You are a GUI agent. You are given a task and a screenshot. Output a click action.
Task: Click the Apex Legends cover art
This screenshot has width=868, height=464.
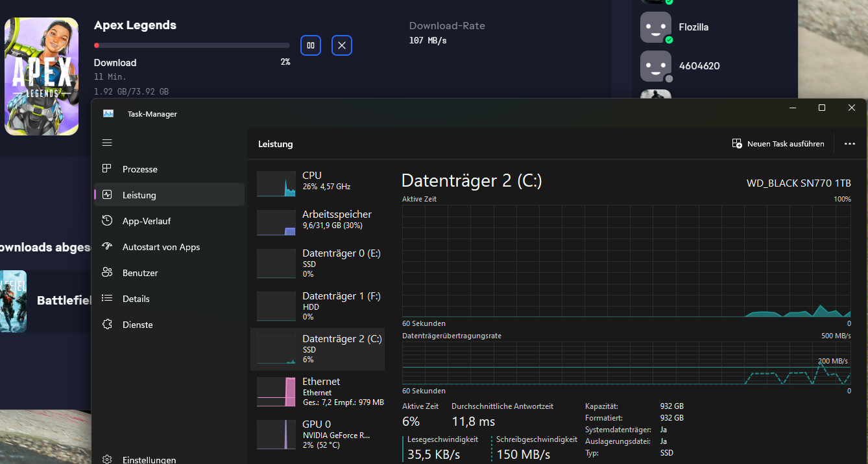click(x=42, y=76)
